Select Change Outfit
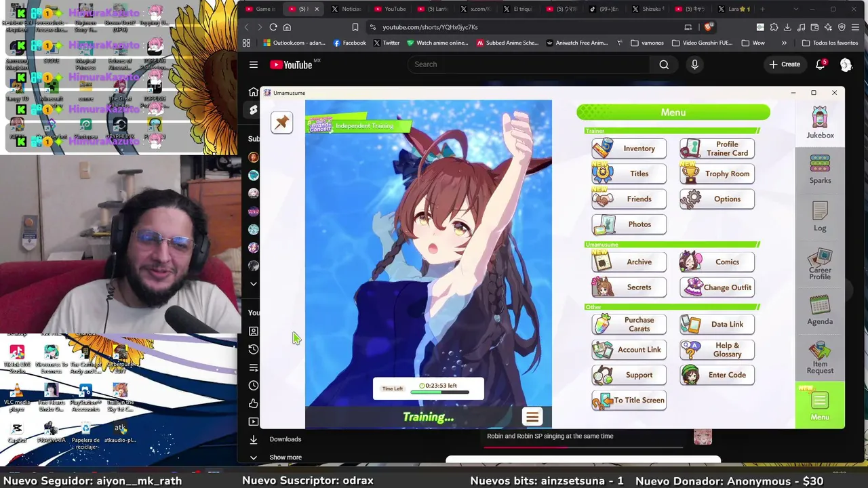The image size is (868, 488). pyautogui.click(x=717, y=287)
